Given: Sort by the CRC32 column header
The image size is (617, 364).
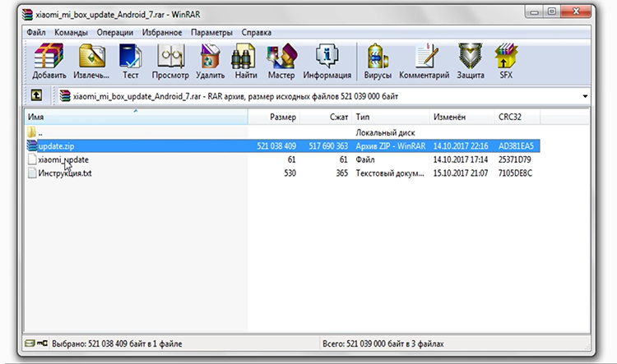Looking at the screenshot, I should pyautogui.click(x=517, y=117).
